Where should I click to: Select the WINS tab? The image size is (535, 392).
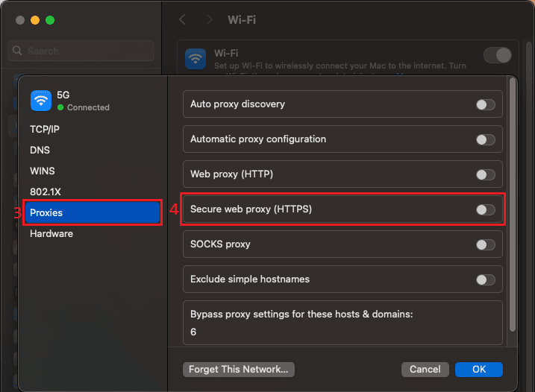pos(42,171)
